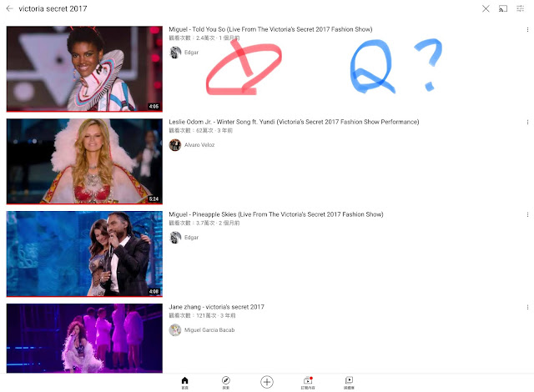Clear search with the X icon
Screen dimensions: 534x392
pos(486,8)
